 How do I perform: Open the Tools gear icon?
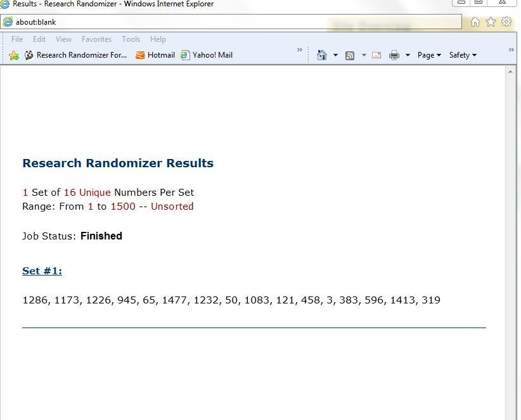click(506, 22)
